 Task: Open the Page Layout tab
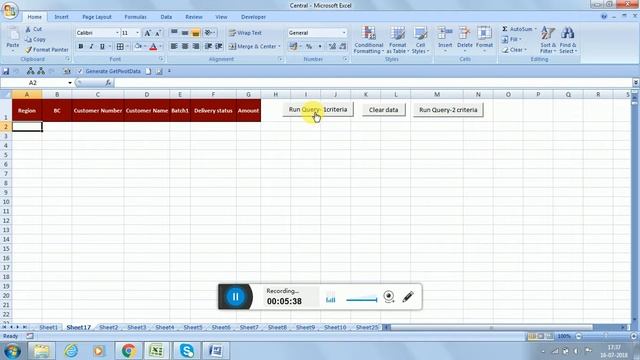pyautogui.click(x=97, y=17)
